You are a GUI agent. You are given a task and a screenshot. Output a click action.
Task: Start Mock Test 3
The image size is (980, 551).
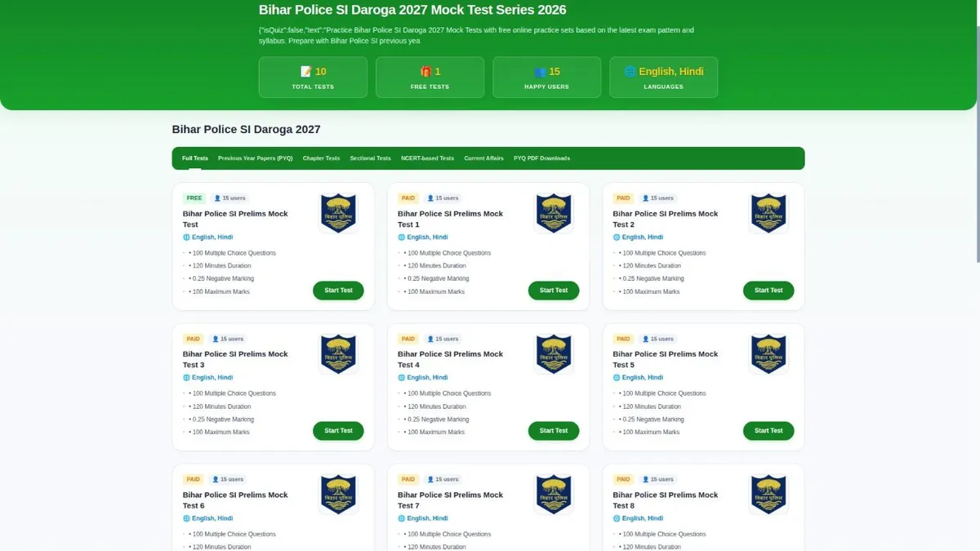point(338,431)
